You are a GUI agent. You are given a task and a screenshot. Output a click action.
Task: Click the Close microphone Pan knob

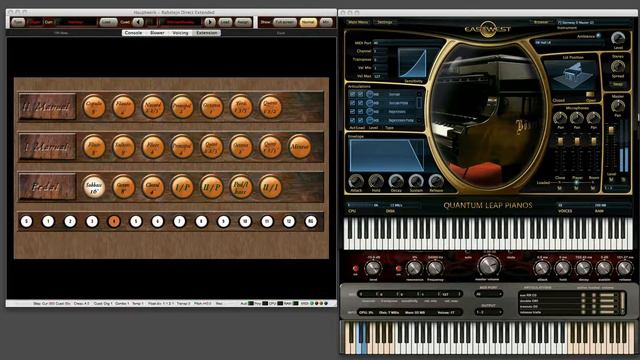coord(560,118)
